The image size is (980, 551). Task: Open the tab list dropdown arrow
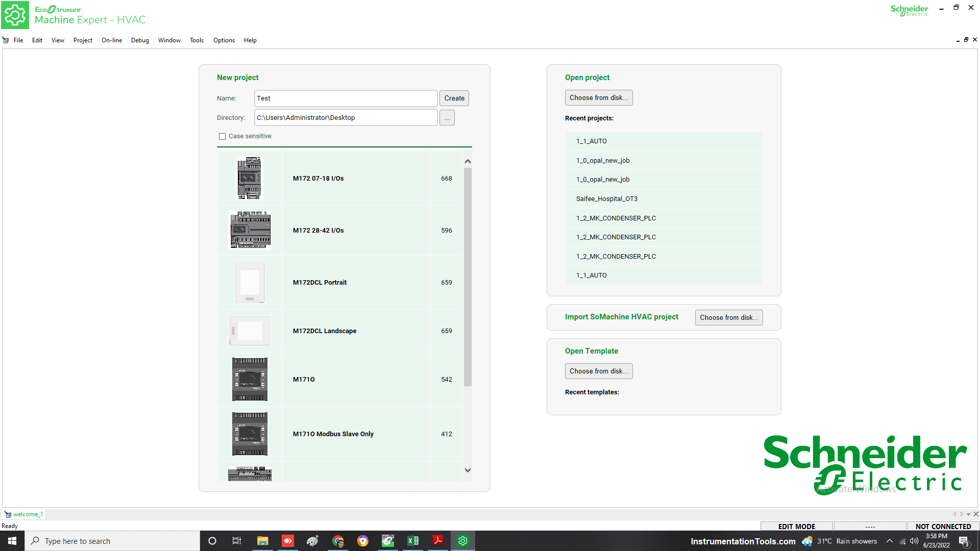click(x=968, y=514)
